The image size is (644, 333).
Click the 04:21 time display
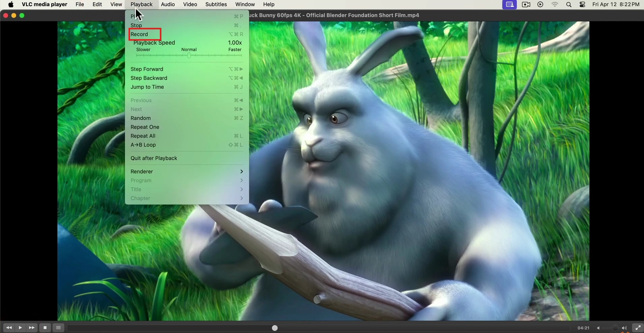pos(583,328)
